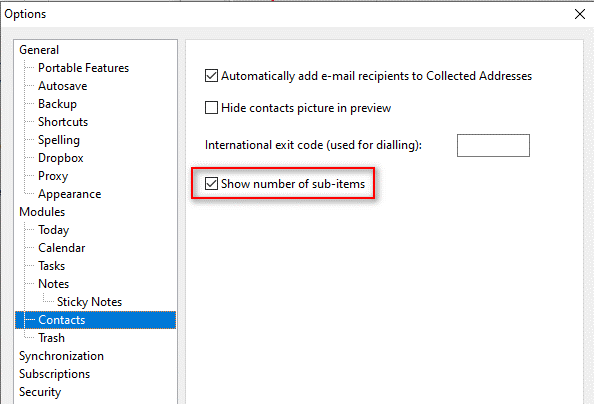Click the International exit code label

tap(313, 145)
